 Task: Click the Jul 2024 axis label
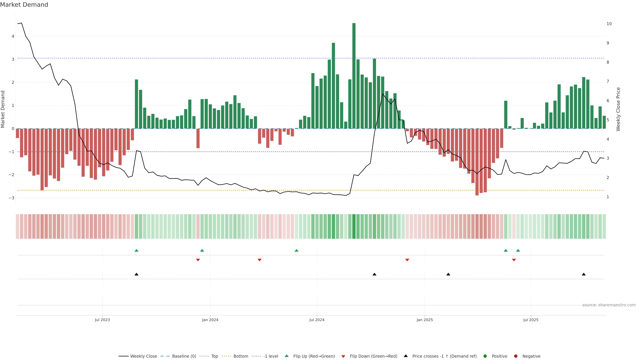click(x=317, y=320)
